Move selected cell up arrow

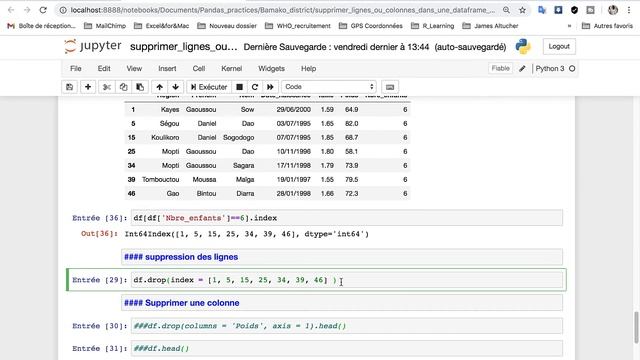(x=160, y=87)
